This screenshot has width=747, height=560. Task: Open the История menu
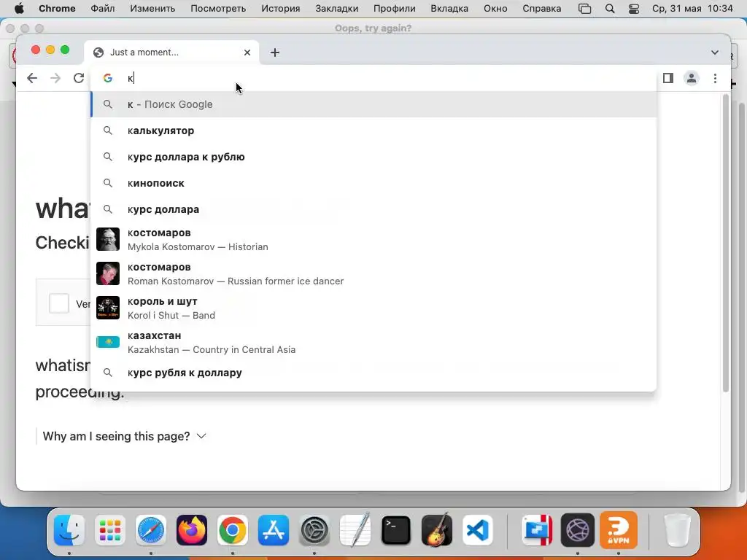click(281, 9)
